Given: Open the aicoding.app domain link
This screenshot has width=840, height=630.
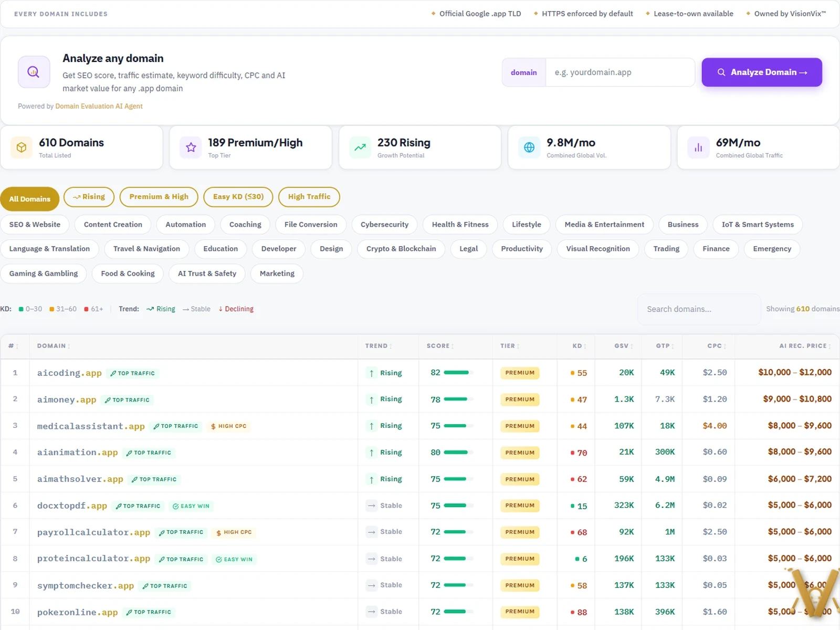Looking at the screenshot, I should (69, 373).
